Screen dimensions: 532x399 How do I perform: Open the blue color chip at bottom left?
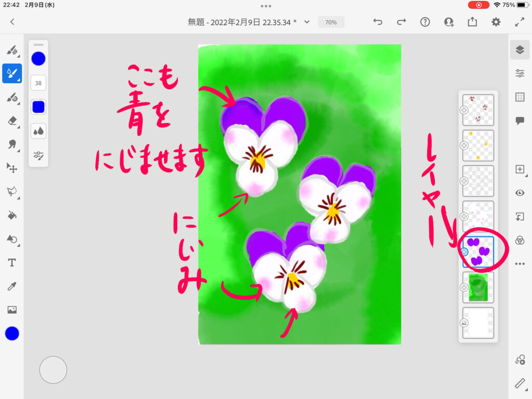point(12,334)
